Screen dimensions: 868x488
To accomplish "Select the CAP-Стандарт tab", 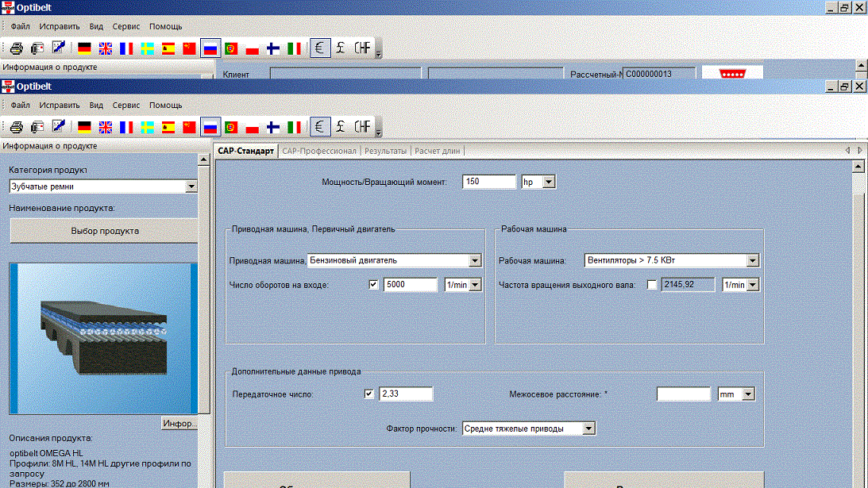I will coord(245,151).
